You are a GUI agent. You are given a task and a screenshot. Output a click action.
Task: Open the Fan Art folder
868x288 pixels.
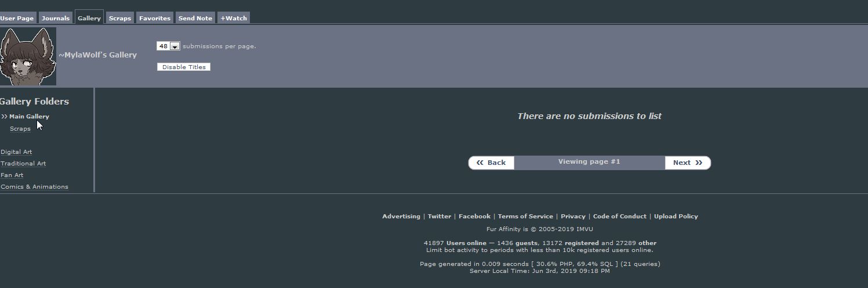(12, 175)
